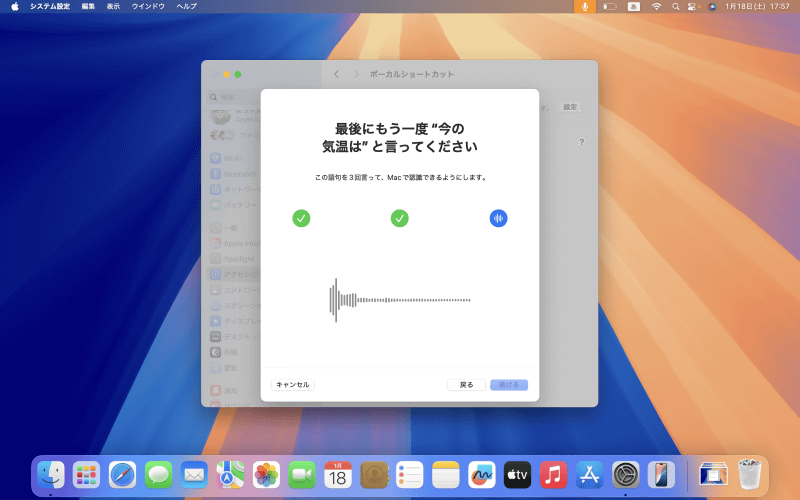Select アクセシビリティ in the settings sidebar
Screen dimensions: 800x500
234,274
